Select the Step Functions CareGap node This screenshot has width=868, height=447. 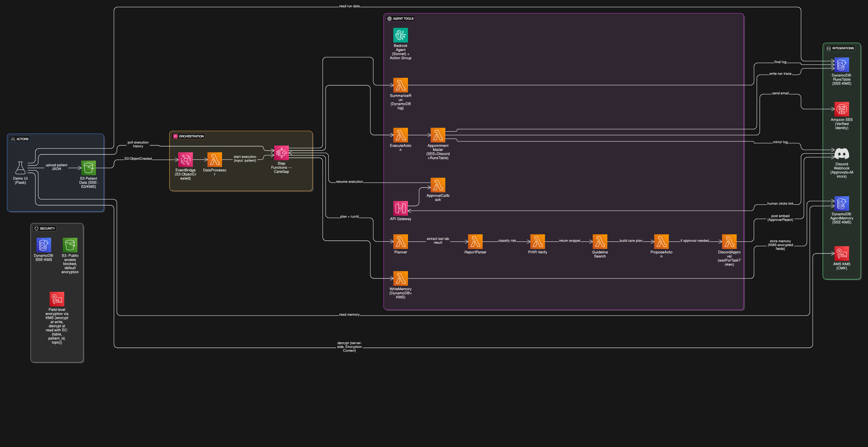coord(281,153)
